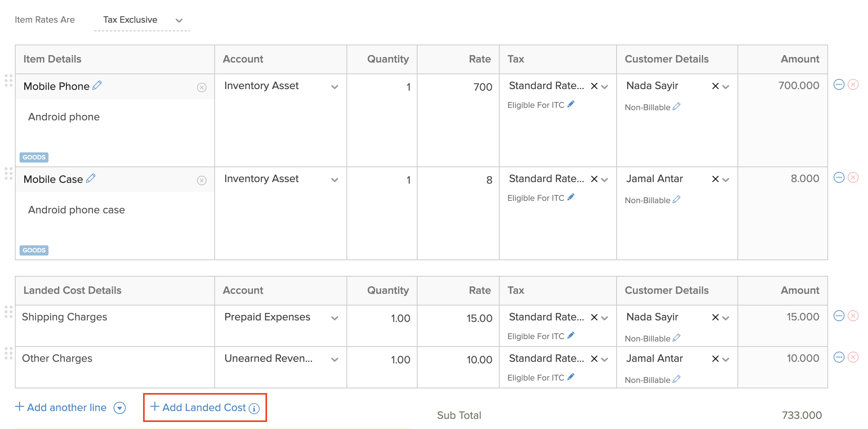Open the Inventory Asset account dropdown for Mobile Phone
Screen dimensions: 868x429
(335, 87)
